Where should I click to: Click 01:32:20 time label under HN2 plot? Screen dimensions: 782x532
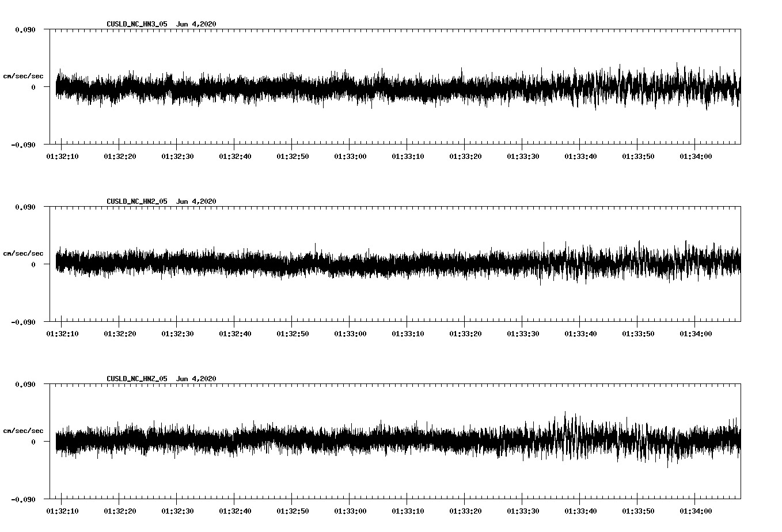[120, 333]
